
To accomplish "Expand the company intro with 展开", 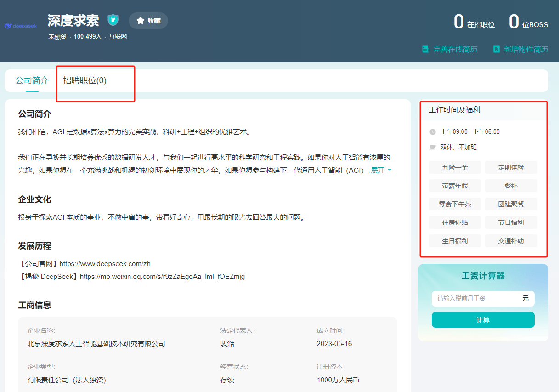I will [x=381, y=170].
